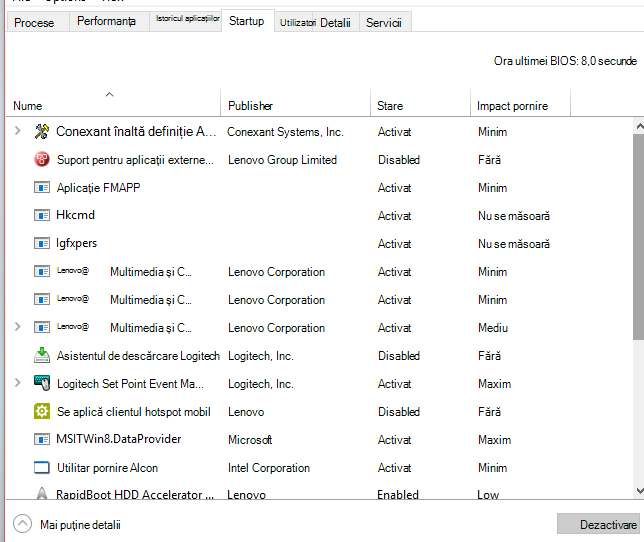Click the Mai puține detalii arrow icon
Screen dimensions: 644x542
pyautogui.click(x=23, y=524)
